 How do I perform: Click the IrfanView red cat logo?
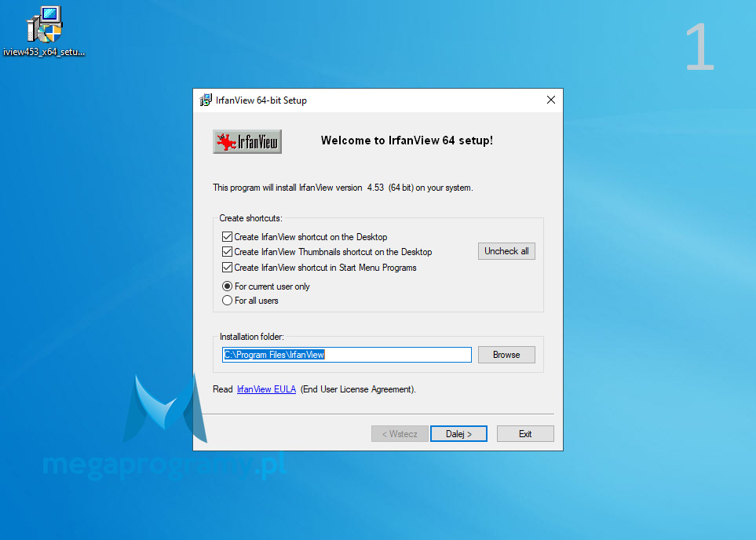coord(247,142)
